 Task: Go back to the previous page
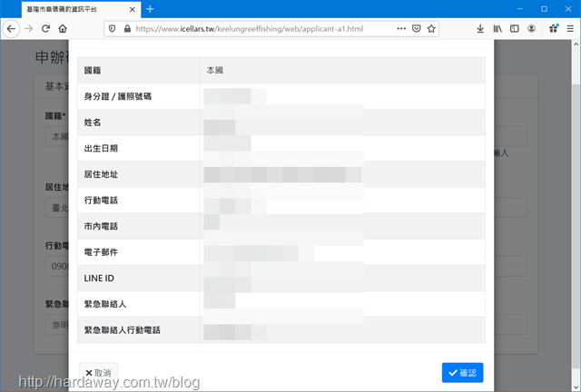[11, 28]
